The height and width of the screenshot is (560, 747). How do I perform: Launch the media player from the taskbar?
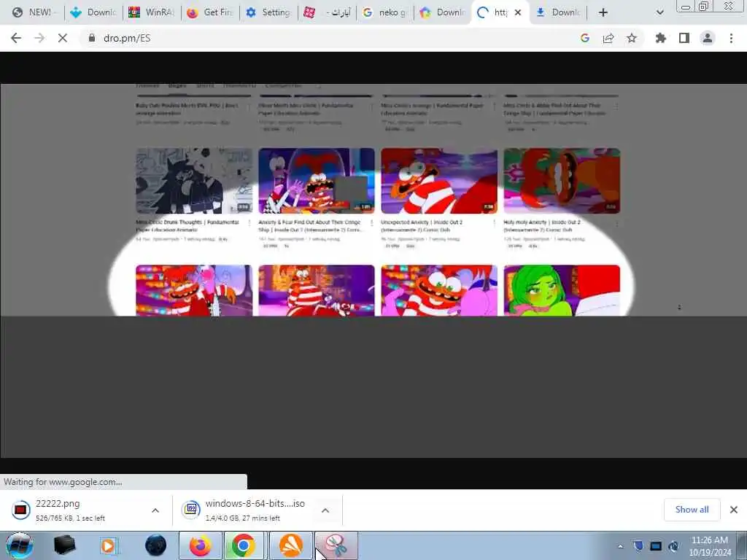tap(109, 545)
